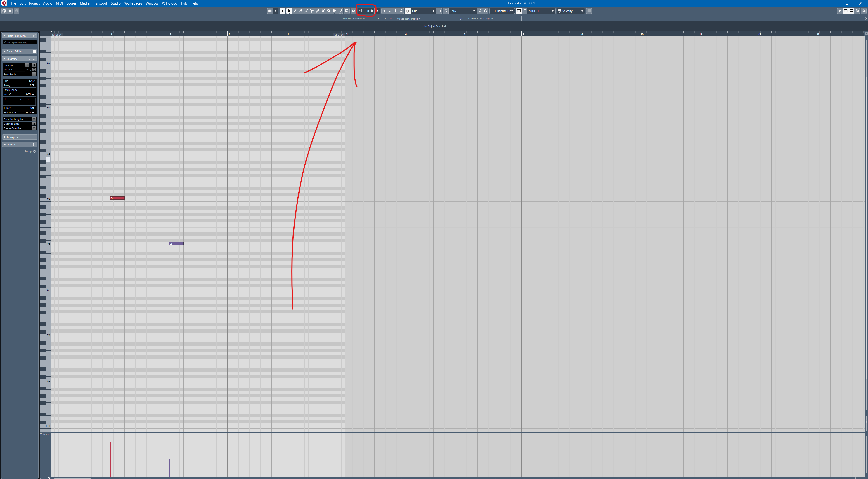The image size is (868, 479).
Task: Open the MIDI 01 part selection dropdown
Action: pos(542,11)
